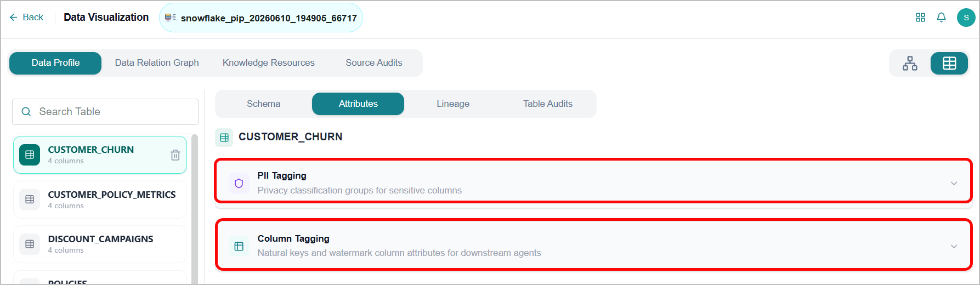The width and height of the screenshot is (980, 285).
Task: Select the CUSTOMER_POLICY_METRICS table
Action: tap(100, 200)
